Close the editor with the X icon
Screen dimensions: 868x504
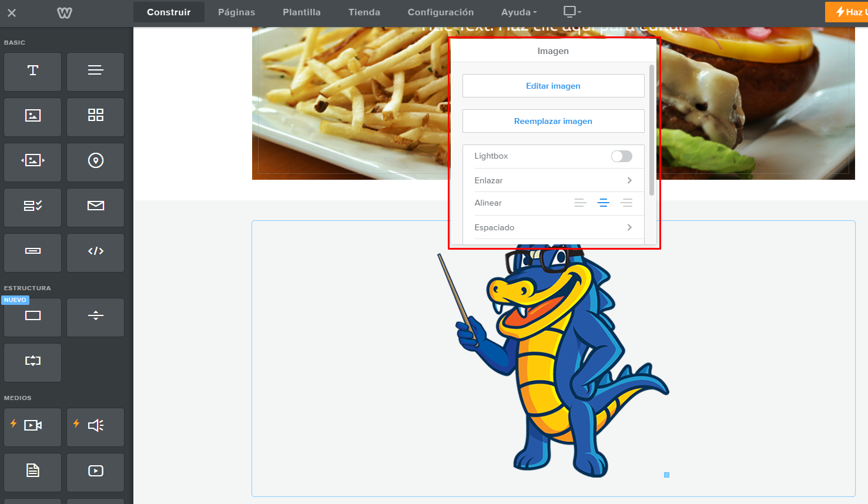[12, 12]
